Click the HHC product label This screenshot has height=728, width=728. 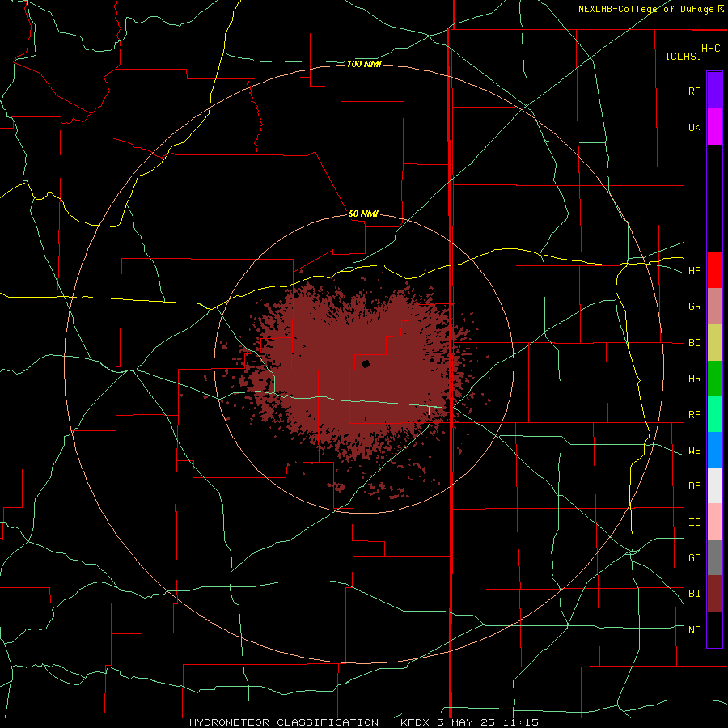click(710, 49)
